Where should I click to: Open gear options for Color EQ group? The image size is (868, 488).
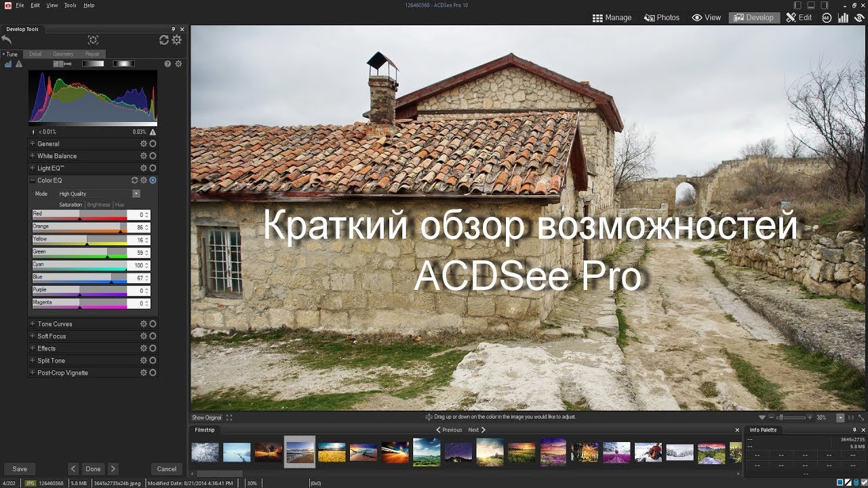[143, 180]
